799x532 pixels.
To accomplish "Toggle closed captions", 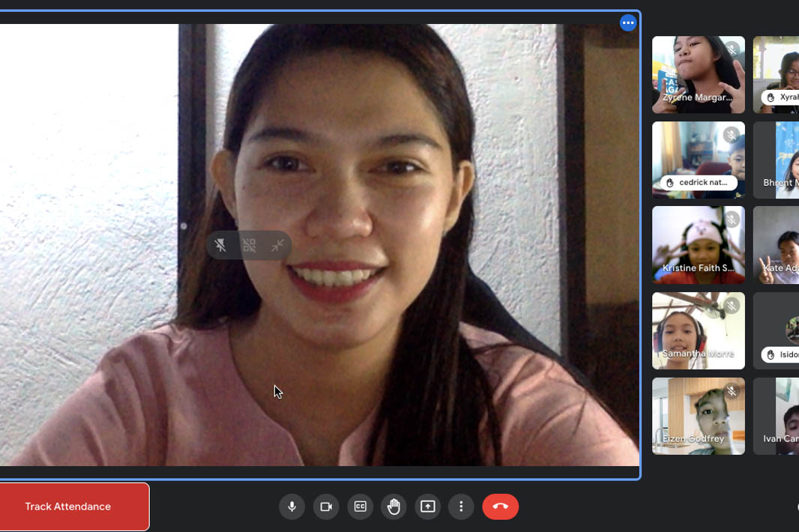I will pos(360,507).
